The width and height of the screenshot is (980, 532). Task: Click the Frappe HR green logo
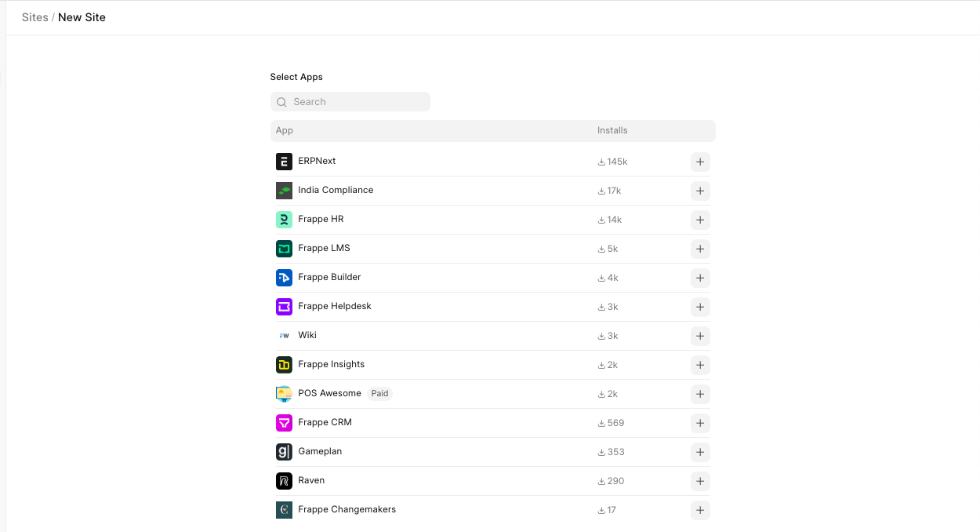click(284, 220)
